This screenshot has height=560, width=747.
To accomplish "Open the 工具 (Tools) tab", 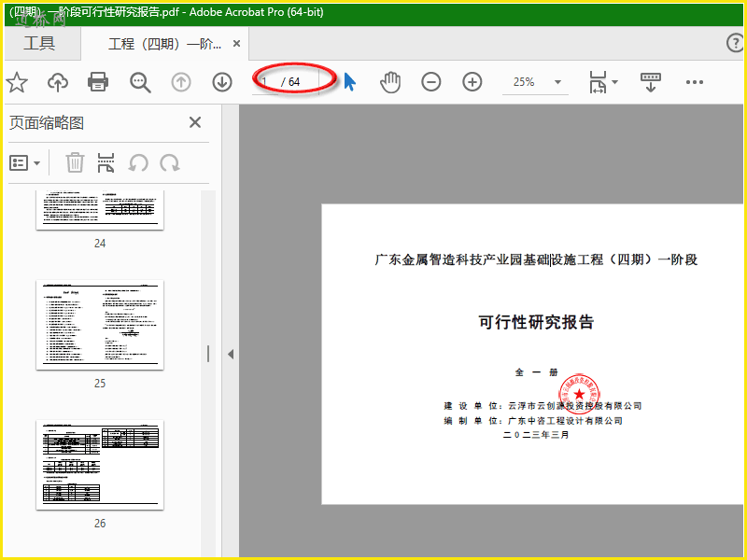I will pyautogui.click(x=39, y=43).
